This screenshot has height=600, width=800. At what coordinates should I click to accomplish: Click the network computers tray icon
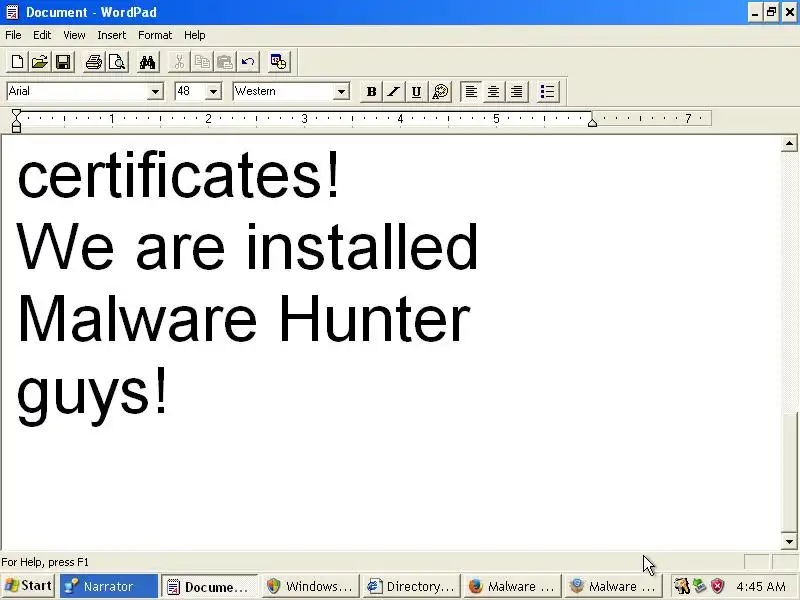pyautogui.click(x=699, y=586)
